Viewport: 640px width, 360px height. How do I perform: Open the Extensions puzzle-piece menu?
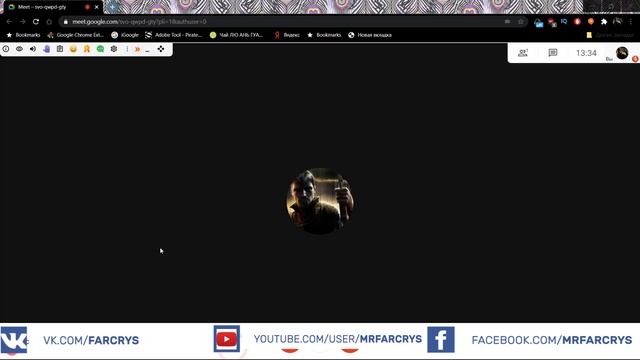[x=604, y=22]
